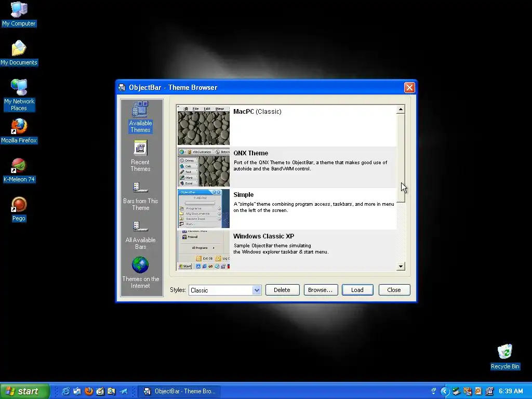The image size is (532, 399).
Task: Open the Windows start menu
Action: tap(24, 391)
